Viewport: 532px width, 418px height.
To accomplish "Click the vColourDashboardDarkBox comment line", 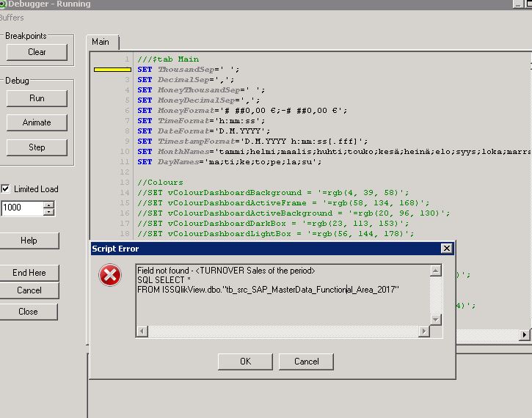I will [x=273, y=224].
